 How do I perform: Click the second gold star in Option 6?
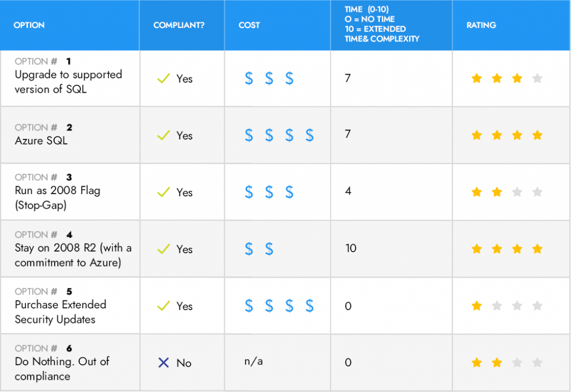pyautogui.click(x=497, y=363)
